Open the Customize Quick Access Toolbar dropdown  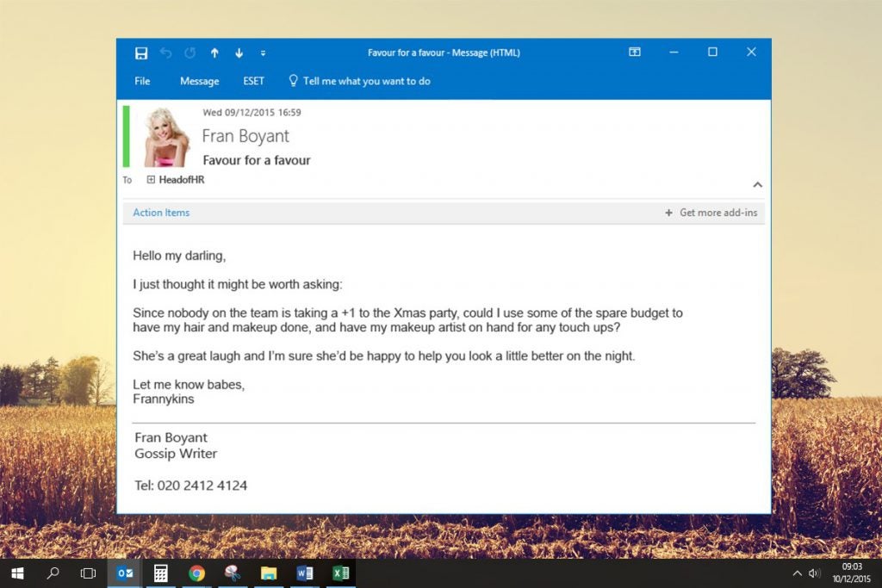[263, 53]
